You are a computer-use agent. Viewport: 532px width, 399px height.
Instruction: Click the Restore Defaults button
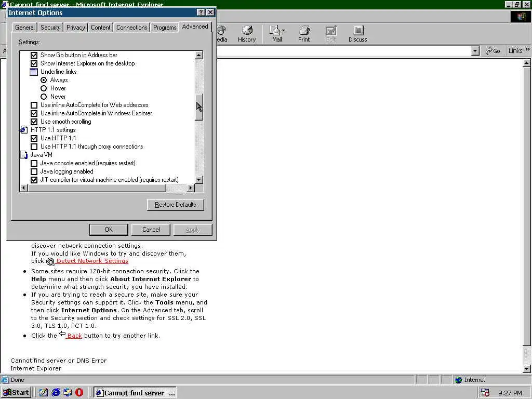coord(176,205)
